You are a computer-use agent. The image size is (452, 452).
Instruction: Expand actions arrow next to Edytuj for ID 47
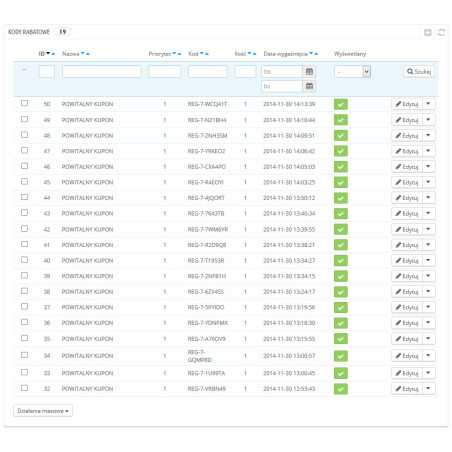[x=429, y=151]
